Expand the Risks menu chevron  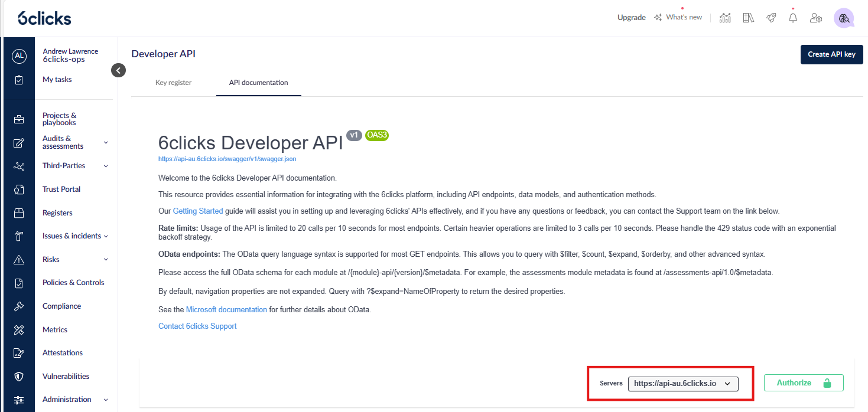click(106, 260)
